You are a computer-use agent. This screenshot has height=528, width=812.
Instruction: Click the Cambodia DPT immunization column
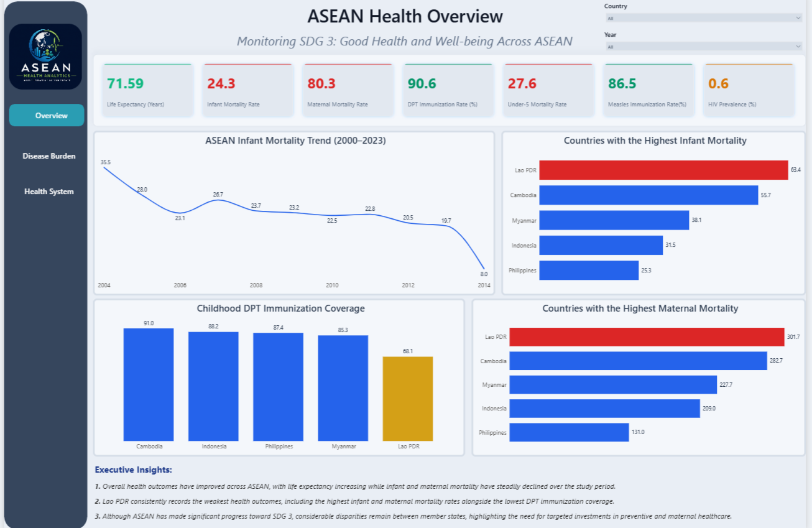click(x=149, y=384)
